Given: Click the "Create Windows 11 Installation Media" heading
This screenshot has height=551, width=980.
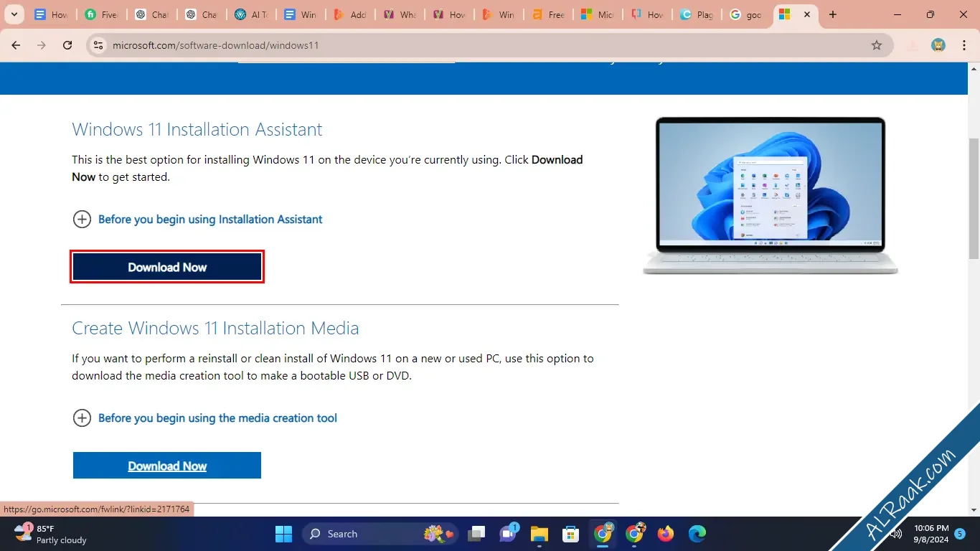Looking at the screenshot, I should pos(215,329).
